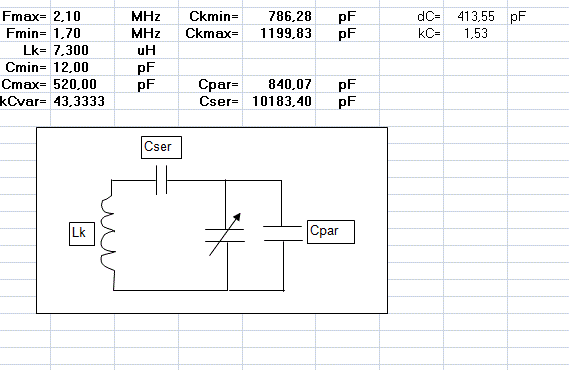Click the kC= label cell
This screenshot has width=569, height=370.
[412, 33]
